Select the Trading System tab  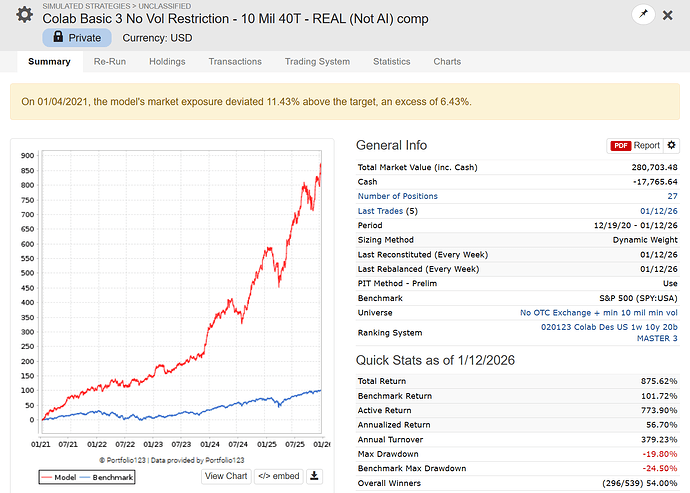click(x=317, y=62)
